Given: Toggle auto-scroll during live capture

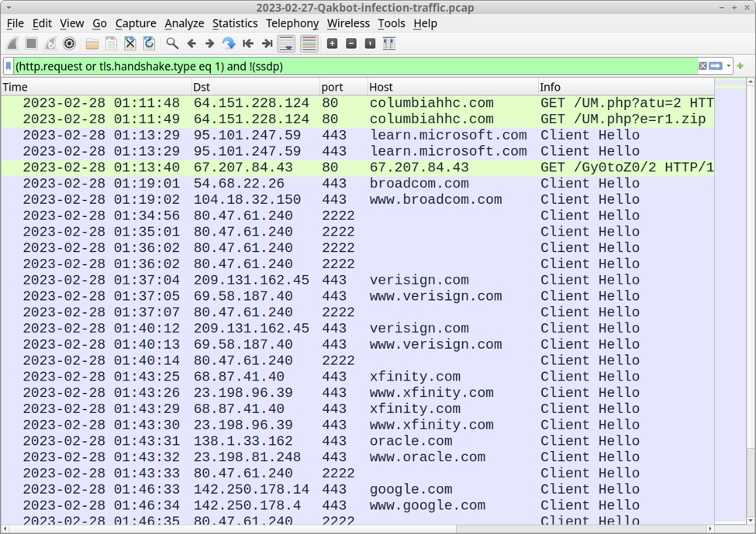Looking at the screenshot, I should coord(286,43).
